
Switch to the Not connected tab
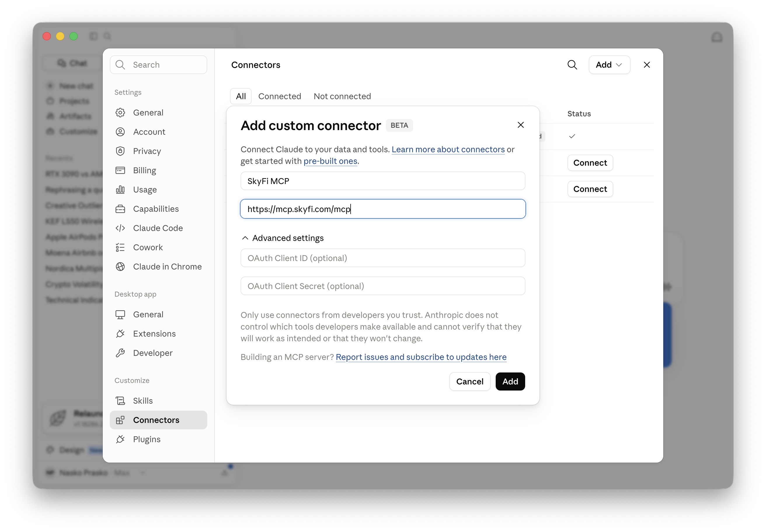pos(342,96)
